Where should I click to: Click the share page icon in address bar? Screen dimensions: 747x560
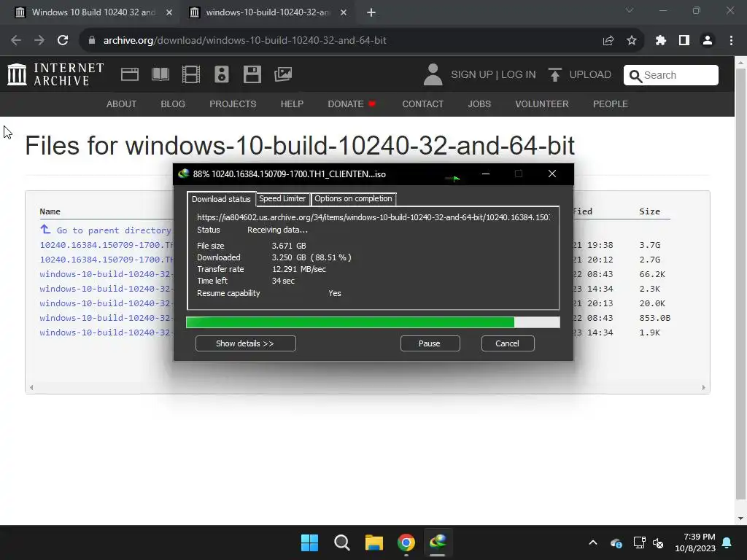pos(608,41)
